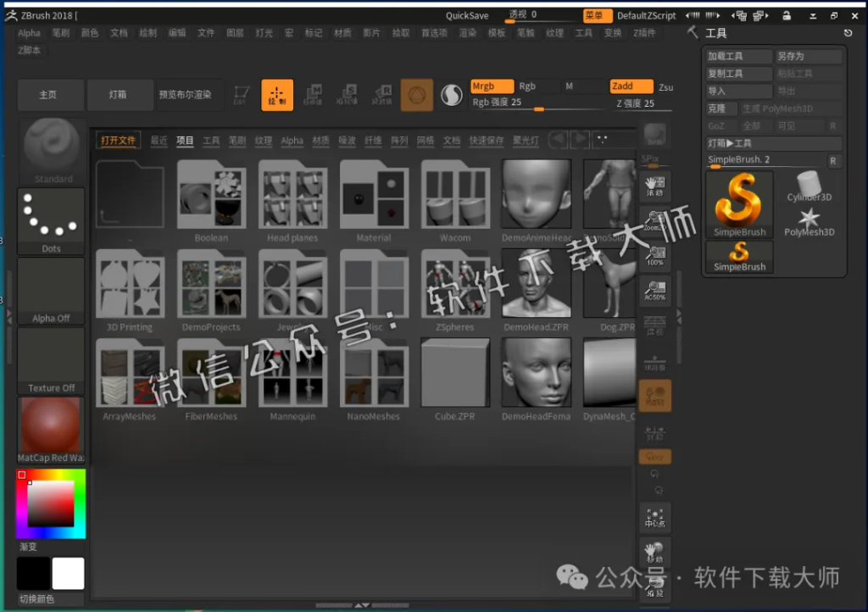Toggle Mrgb painting mode
The image size is (868, 612).
coord(490,86)
